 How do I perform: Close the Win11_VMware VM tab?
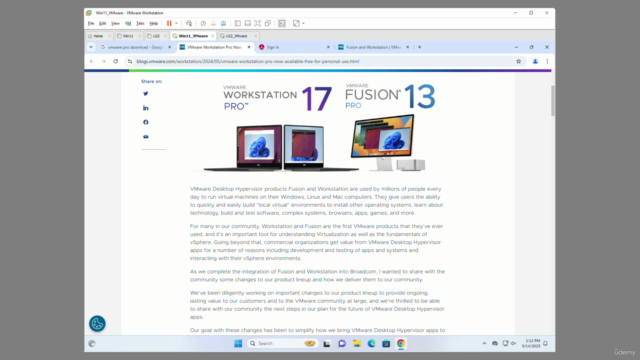point(213,36)
